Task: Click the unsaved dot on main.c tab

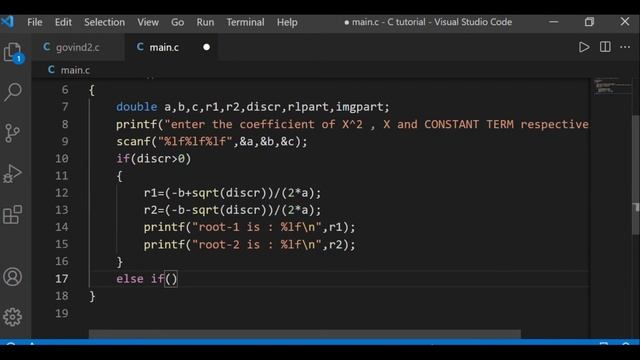Action: pyautogui.click(x=207, y=47)
